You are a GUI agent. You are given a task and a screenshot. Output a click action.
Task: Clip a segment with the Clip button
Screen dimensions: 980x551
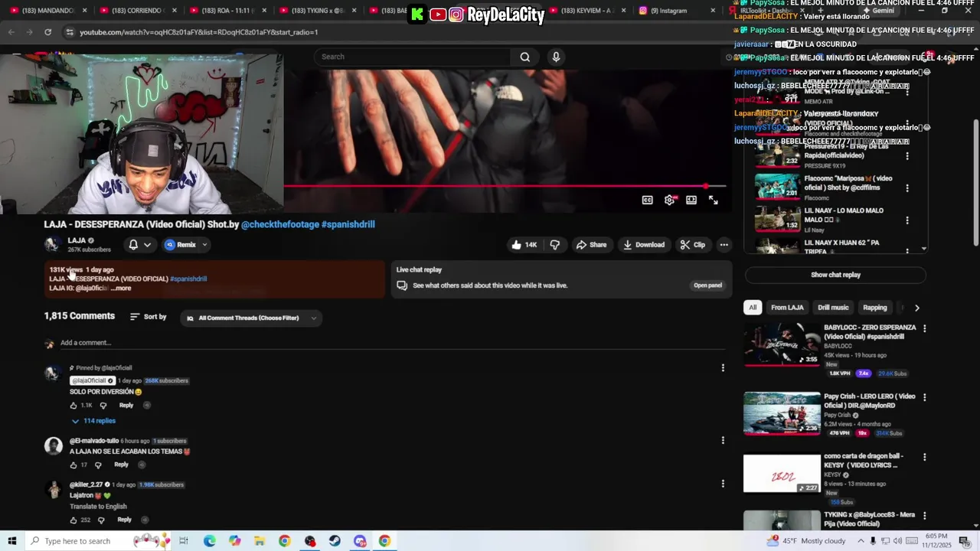[x=693, y=245]
